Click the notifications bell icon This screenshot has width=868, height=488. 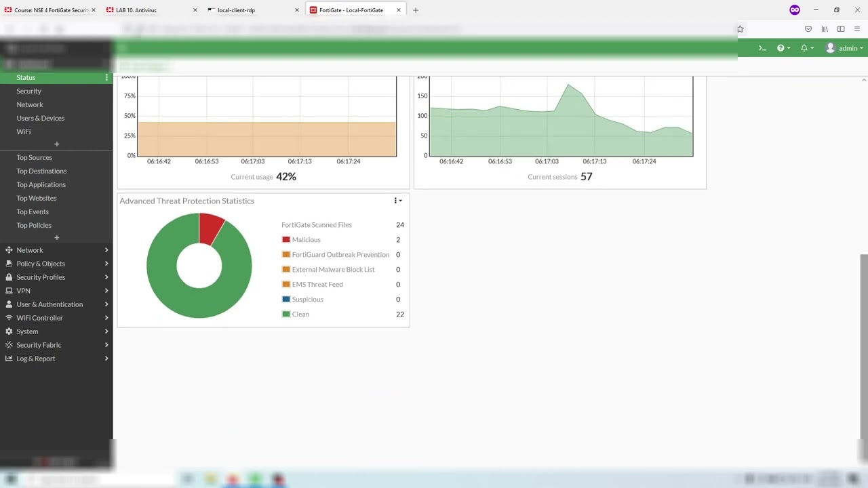tap(804, 48)
